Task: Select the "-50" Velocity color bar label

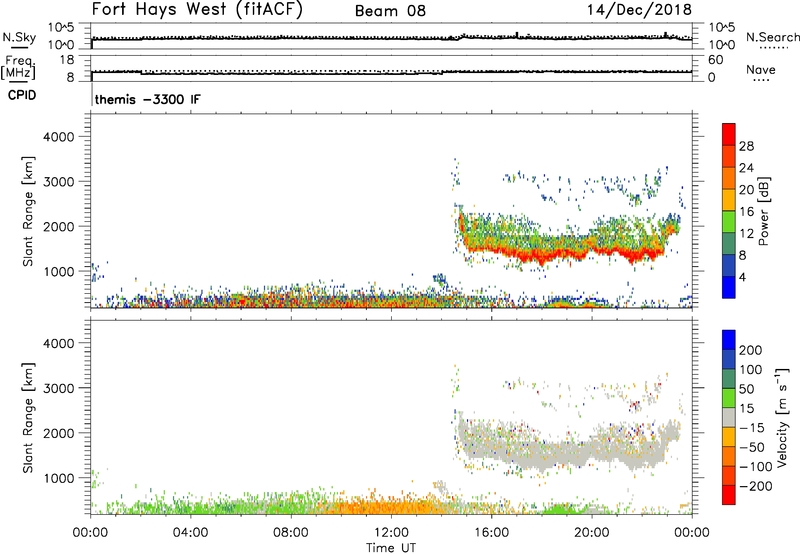Action: [x=752, y=447]
